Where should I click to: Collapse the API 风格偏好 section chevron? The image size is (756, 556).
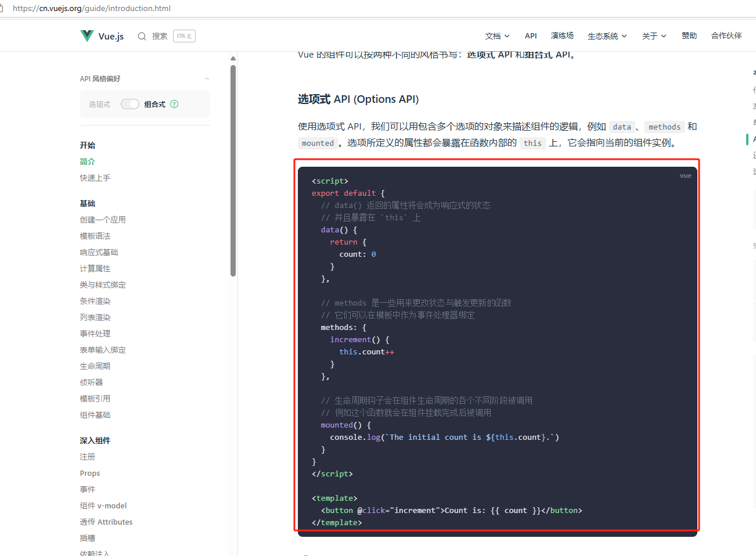(x=207, y=79)
